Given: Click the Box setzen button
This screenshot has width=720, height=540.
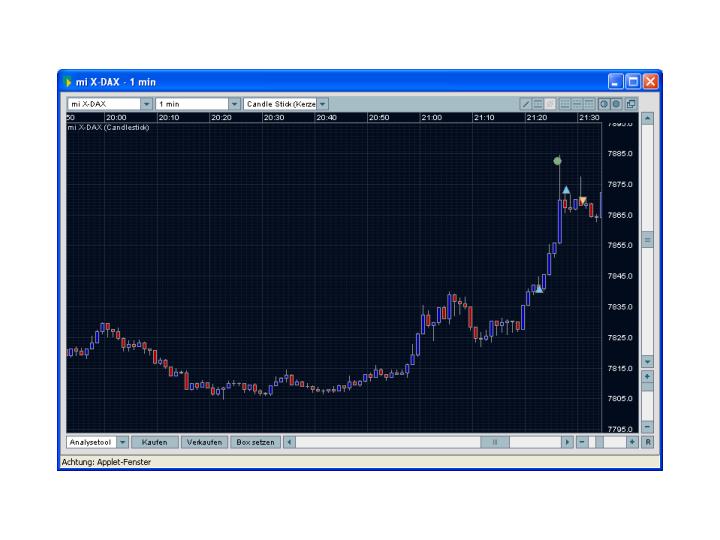Looking at the screenshot, I should (x=255, y=442).
